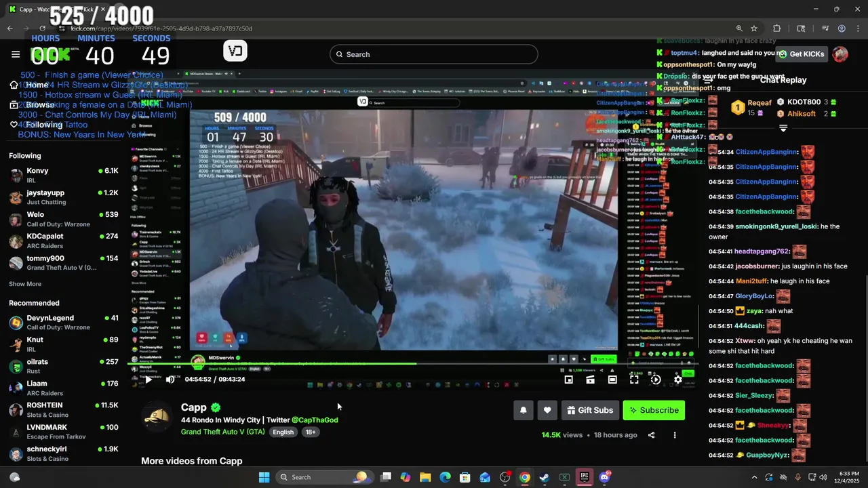Expand the gifters leaderboard chevron

(783, 128)
